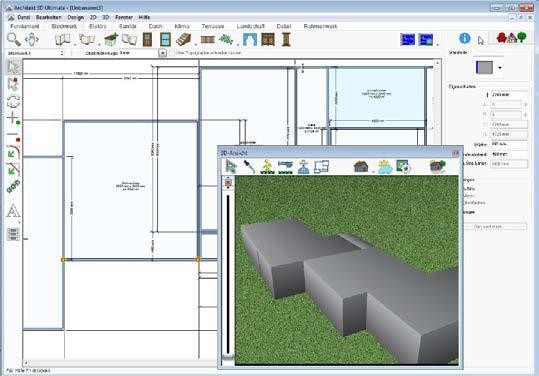539x376 pixels.
Task: Select the eyedropper tool in 3D view
Action: pyautogui.click(x=249, y=167)
